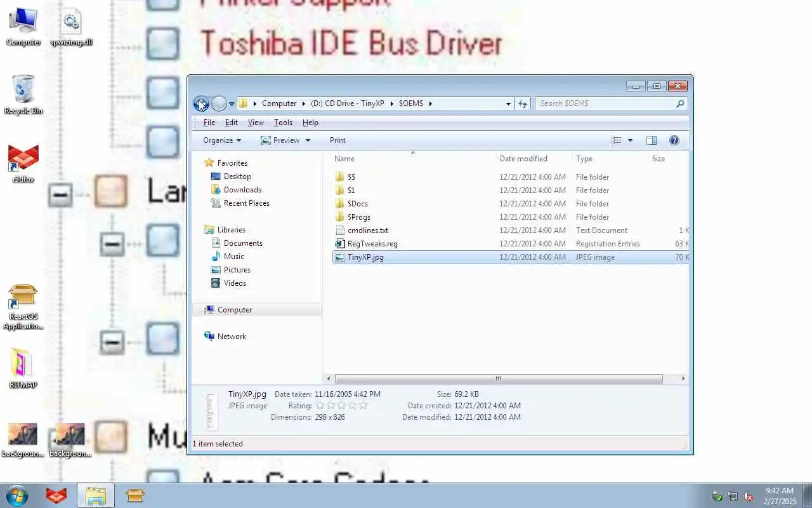Set the rating to five stars
The image size is (812, 508).
click(363, 405)
